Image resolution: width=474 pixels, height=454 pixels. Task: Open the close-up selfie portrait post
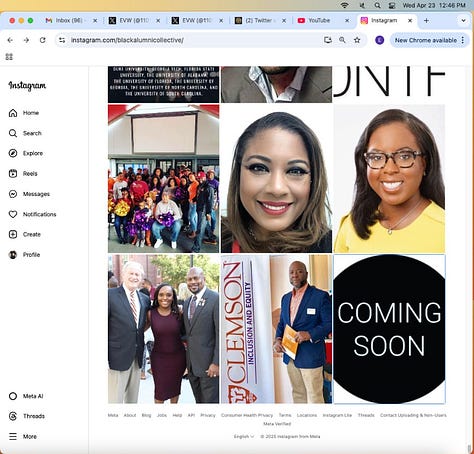(x=276, y=178)
